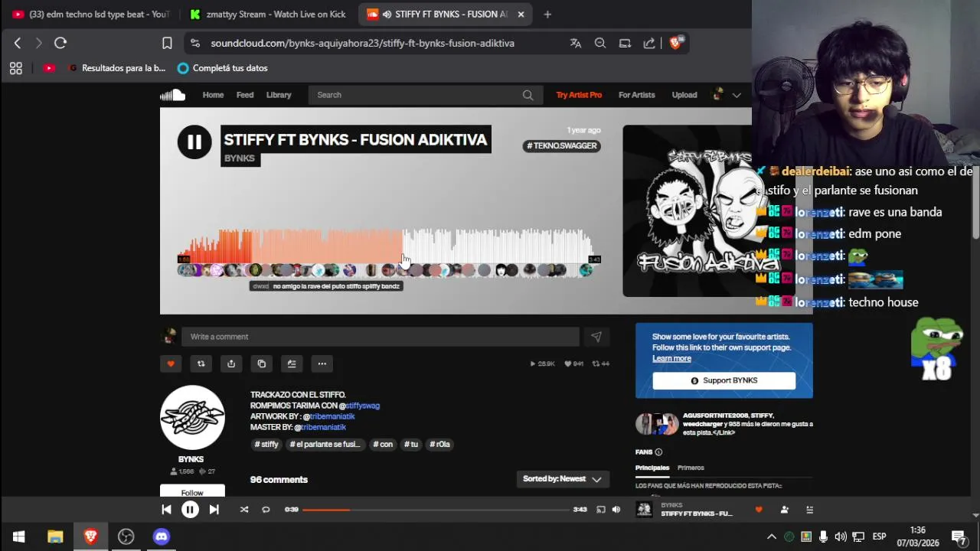Open the SoundCloud logo home link

[x=172, y=95]
